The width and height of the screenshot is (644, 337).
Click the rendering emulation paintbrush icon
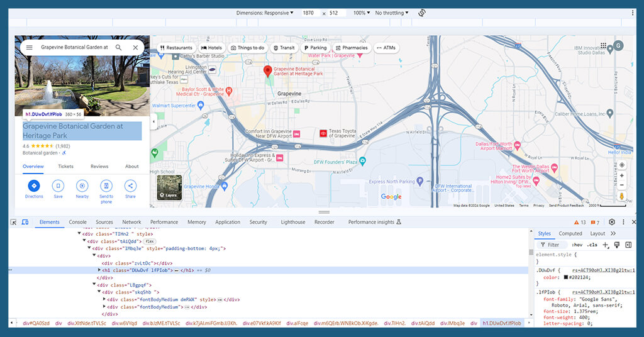[617, 245]
